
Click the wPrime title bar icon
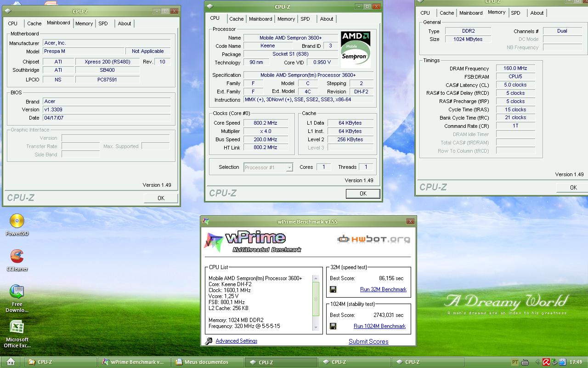[206, 221]
